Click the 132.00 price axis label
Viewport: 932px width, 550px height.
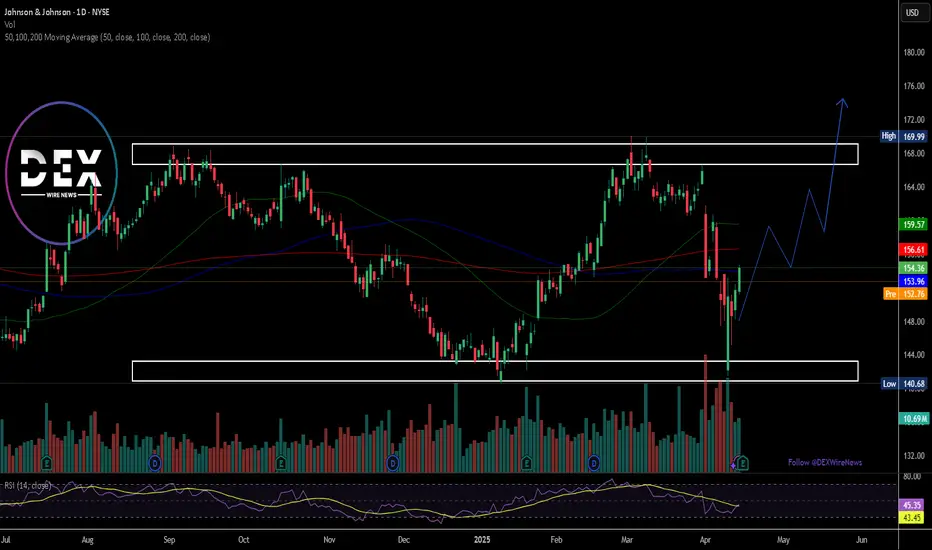[914, 455]
